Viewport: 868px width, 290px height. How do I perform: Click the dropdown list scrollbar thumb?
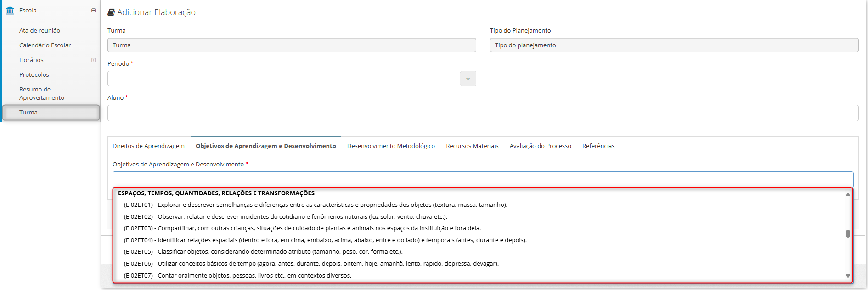(848, 233)
